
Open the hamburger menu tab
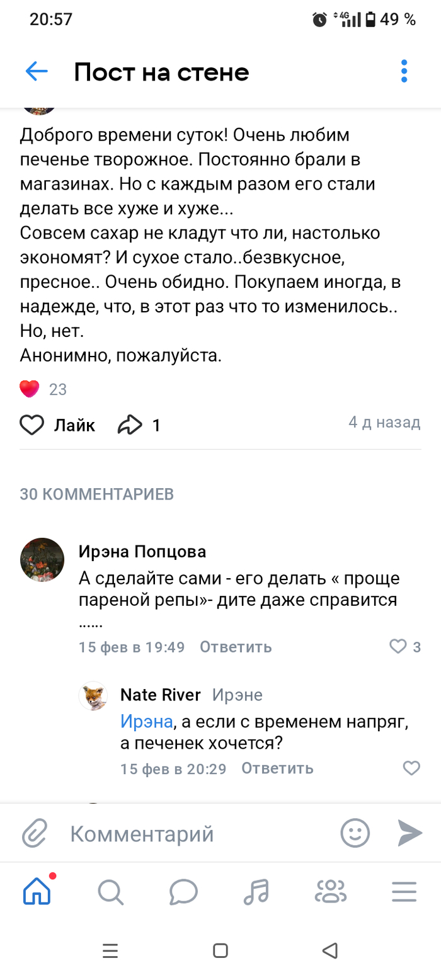(404, 891)
